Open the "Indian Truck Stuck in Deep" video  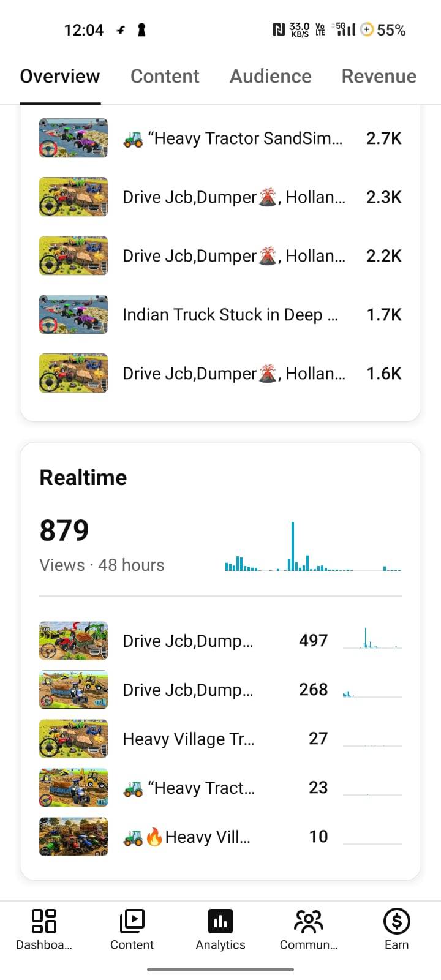[x=221, y=315]
